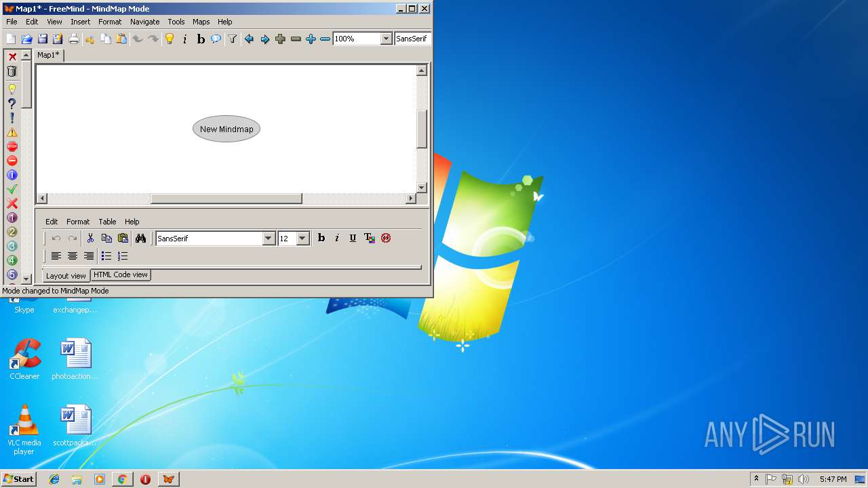Viewport: 868px width, 488px height.
Task: Open the Insert menu
Action: pos(80,22)
